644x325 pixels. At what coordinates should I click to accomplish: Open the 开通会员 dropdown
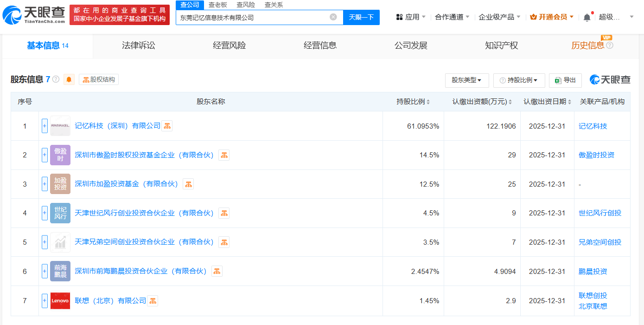(x=552, y=17)
